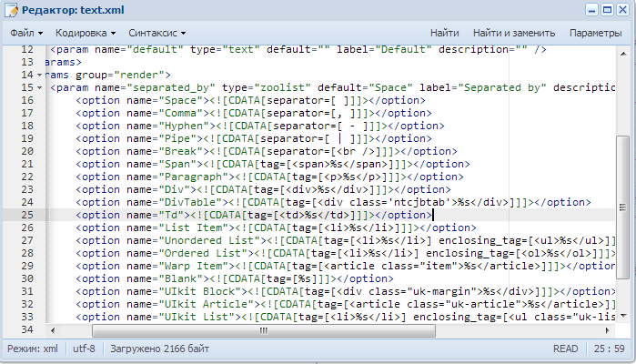Click the utf-8 encoding status field
Image resolution: width=636 pixels, height=364 pixels.
point(85,349)
